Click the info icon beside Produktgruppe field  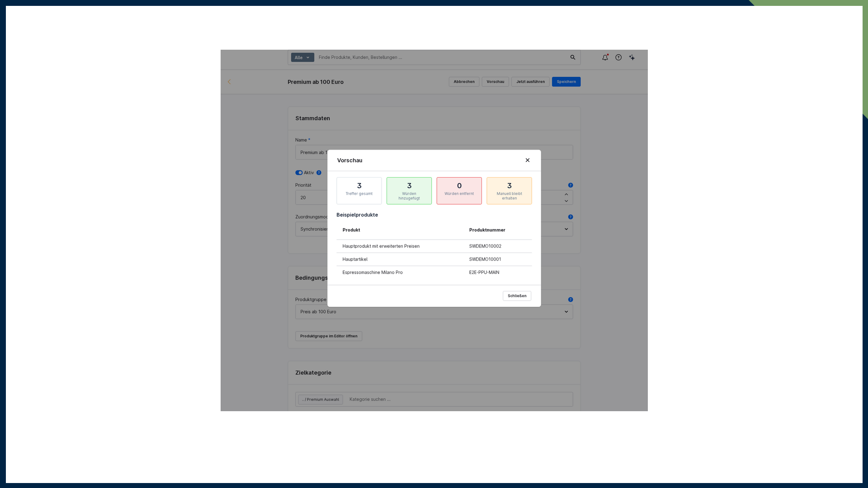click(571, 300)
